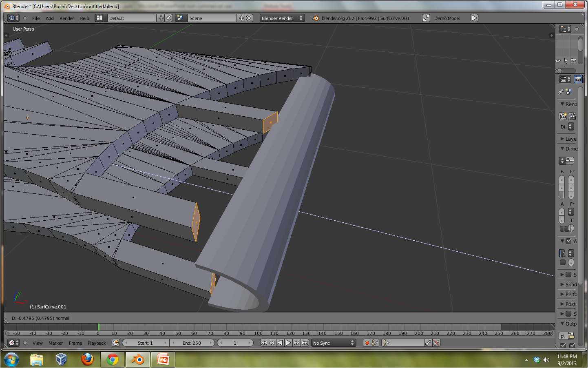Play the animation forward

coord(288,343)
